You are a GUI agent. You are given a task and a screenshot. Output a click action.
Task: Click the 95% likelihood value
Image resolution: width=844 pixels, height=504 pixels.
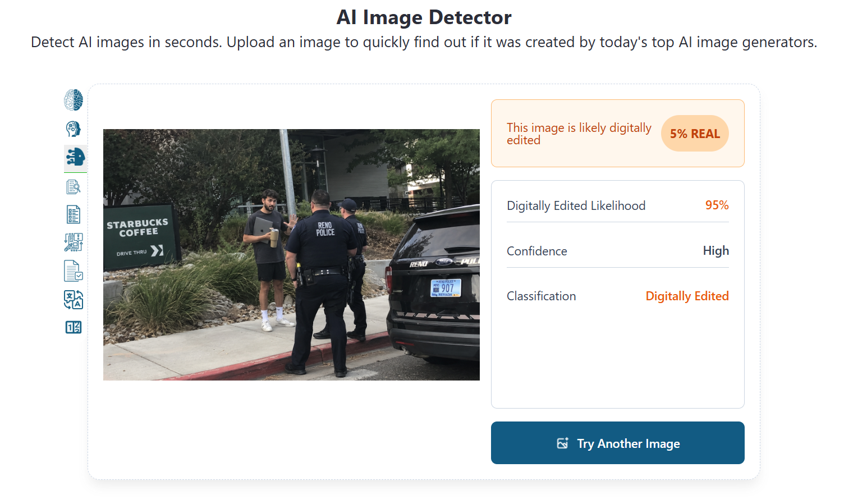[717, 205]
